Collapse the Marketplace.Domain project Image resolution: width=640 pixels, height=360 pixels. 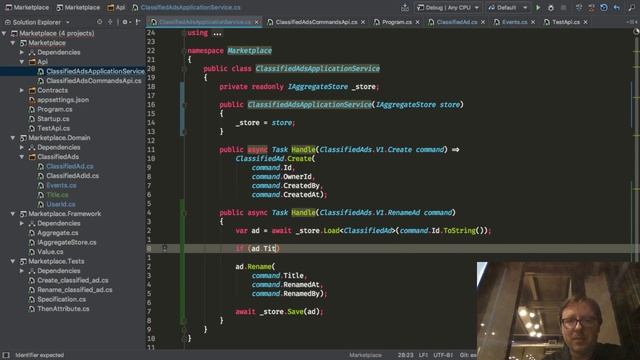tap(13, 138)
